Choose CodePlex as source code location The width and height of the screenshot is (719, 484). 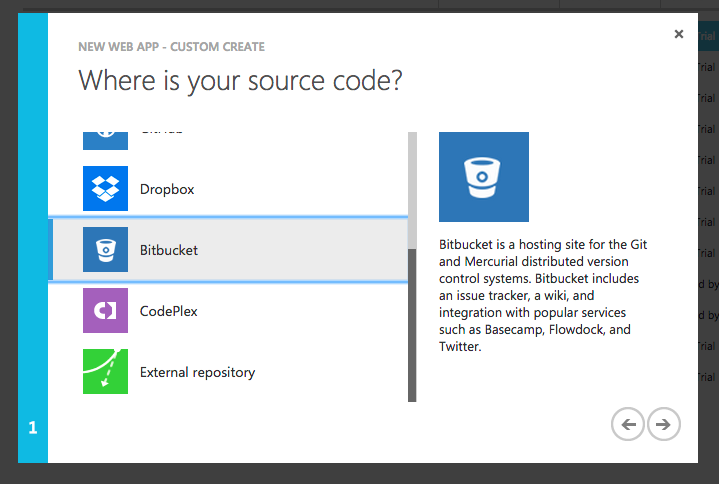(169, 311)
